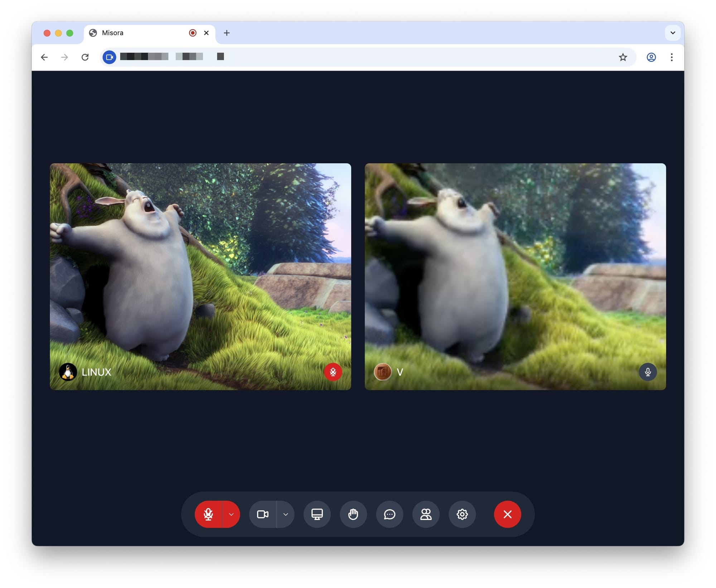Click LINUX's muted microphone indicator

(x=333, y=372)
